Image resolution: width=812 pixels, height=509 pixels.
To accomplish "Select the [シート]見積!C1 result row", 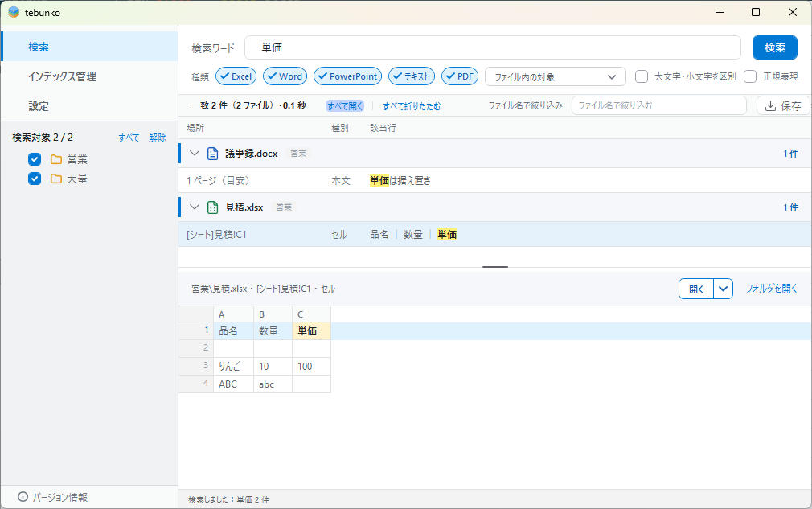I will [495, 235].
